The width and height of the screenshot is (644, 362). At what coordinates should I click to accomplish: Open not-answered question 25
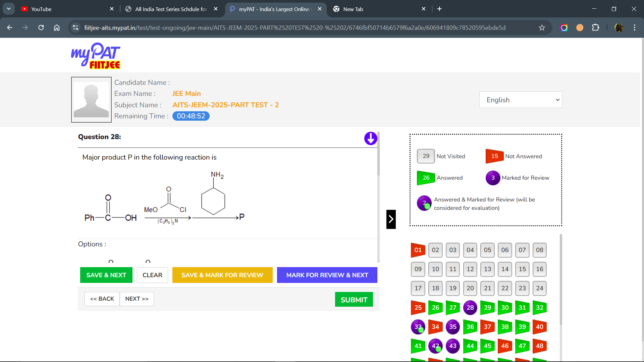point(418,308)
